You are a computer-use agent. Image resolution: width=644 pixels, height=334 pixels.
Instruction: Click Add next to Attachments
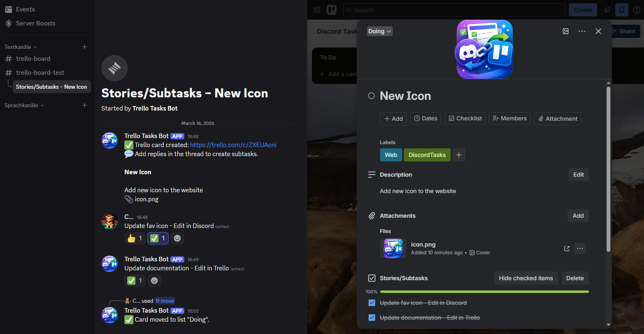(x=578, y=216)
